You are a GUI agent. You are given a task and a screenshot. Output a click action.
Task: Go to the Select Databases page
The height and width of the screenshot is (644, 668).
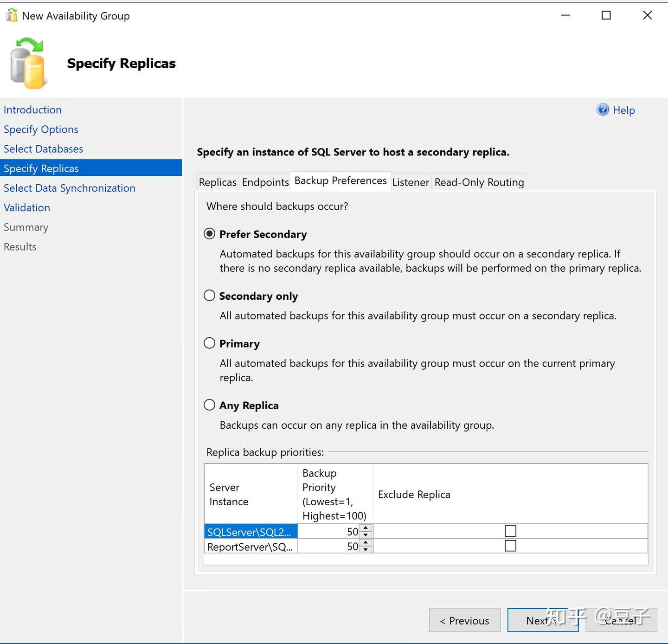pos(43,149)
